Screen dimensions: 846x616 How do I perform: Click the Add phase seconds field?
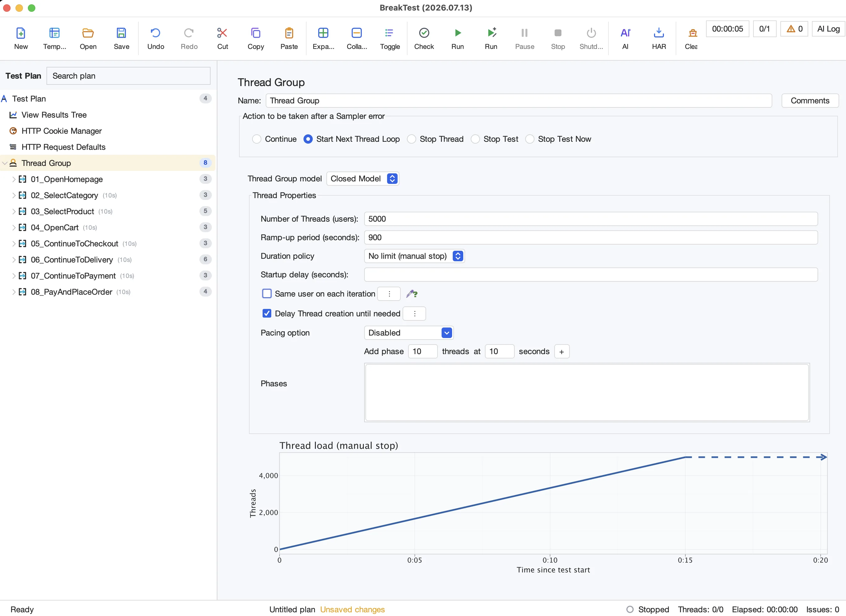499,352
